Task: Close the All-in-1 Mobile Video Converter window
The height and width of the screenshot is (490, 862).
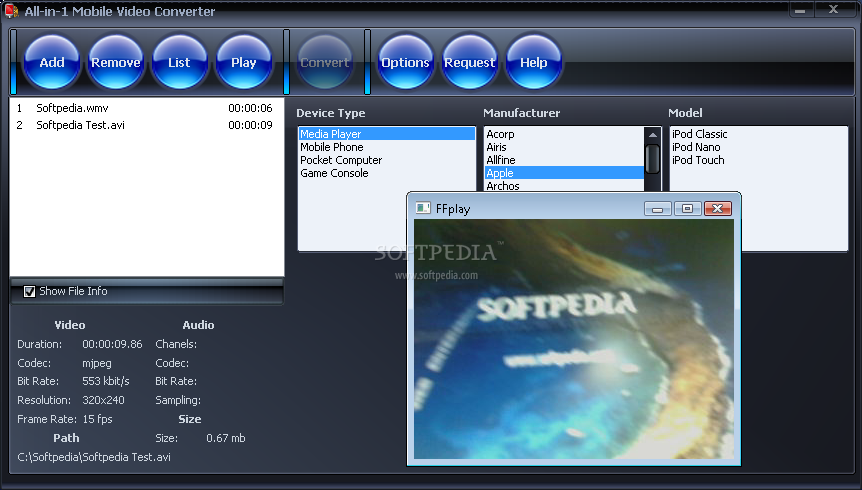Action: point(833,10)
